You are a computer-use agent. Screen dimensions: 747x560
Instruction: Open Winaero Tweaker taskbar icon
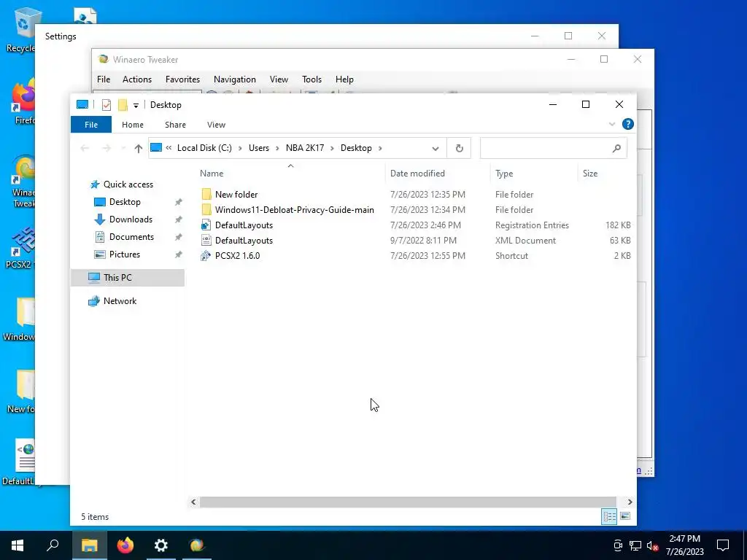[x=197, y=545]
